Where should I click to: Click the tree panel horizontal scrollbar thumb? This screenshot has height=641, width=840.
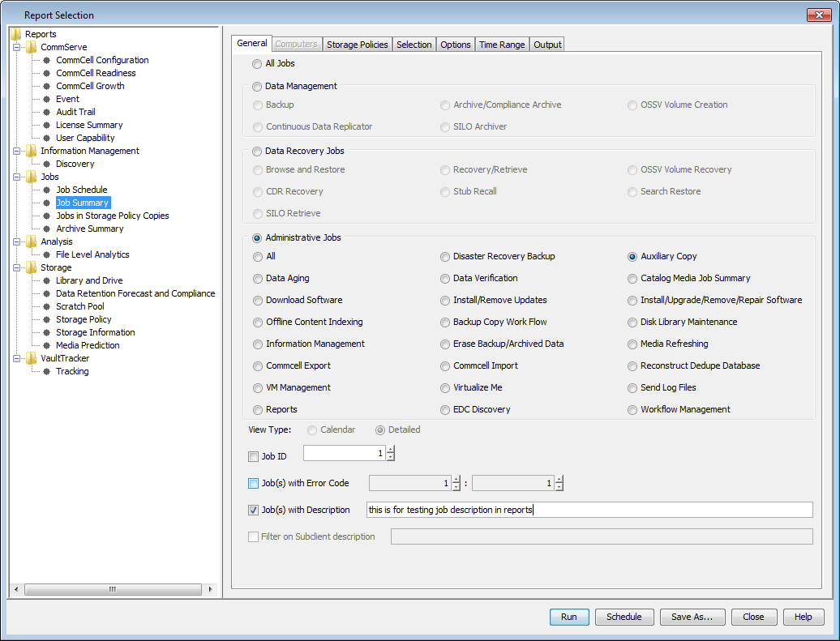(x=113, y=590)
